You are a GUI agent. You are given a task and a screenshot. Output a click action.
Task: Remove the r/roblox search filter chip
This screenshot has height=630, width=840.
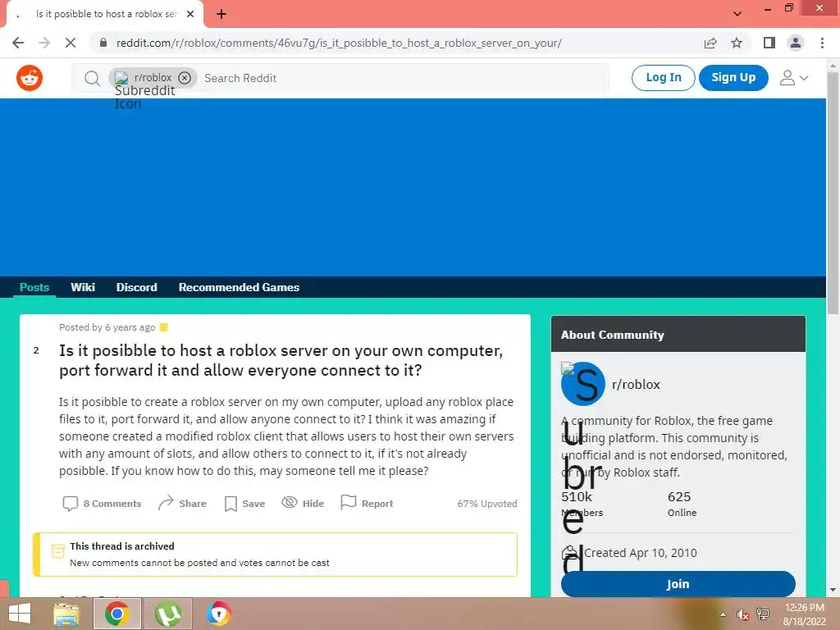pos(185,78)
